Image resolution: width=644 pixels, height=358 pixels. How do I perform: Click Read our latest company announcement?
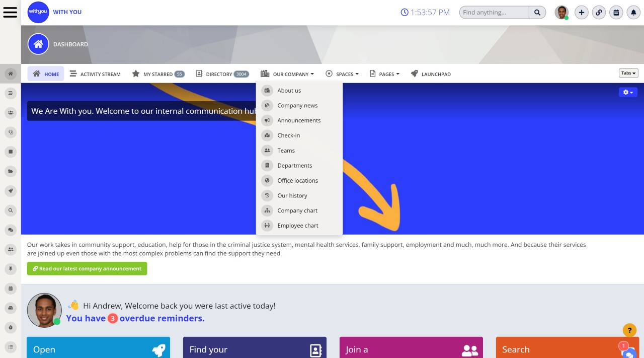(x=87, y=268)
